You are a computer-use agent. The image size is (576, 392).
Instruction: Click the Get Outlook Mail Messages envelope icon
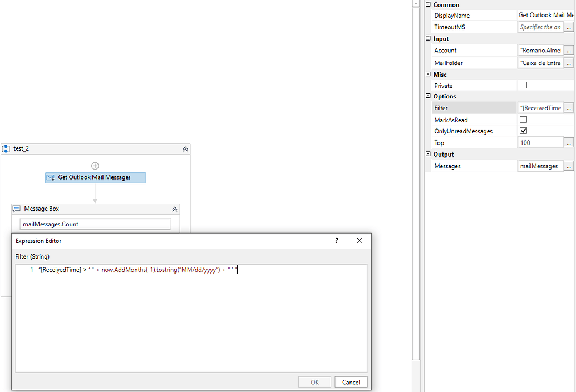point(51,177)
